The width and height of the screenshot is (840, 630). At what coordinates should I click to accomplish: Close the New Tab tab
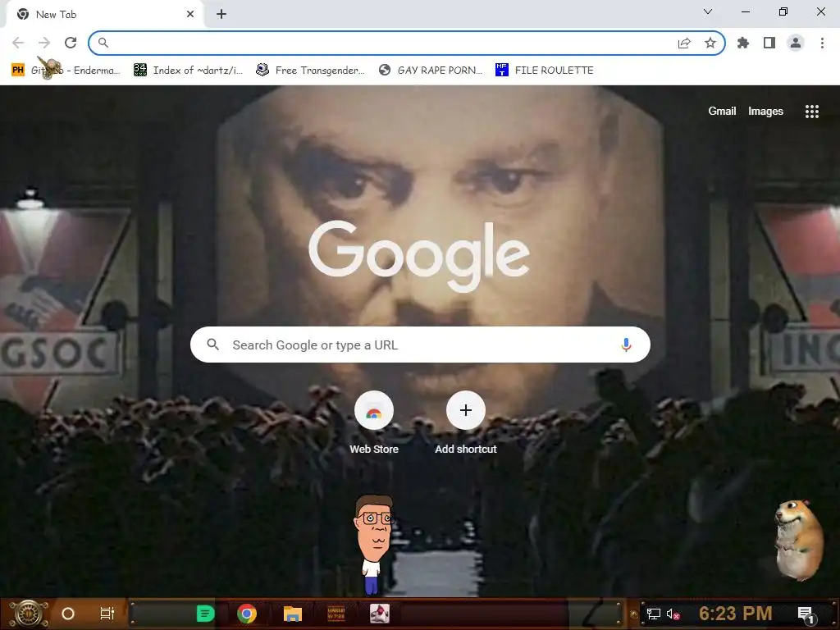(190, 15)
